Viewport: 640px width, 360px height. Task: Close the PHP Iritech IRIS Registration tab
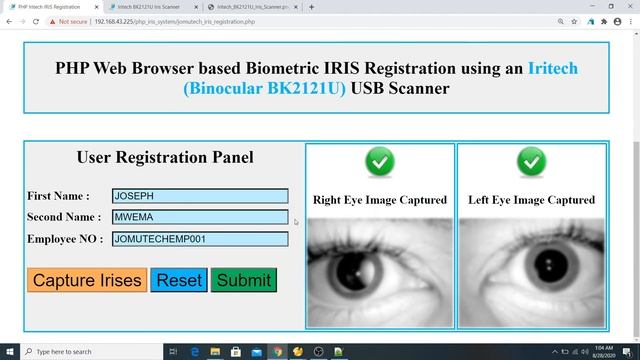click(96, 7)
